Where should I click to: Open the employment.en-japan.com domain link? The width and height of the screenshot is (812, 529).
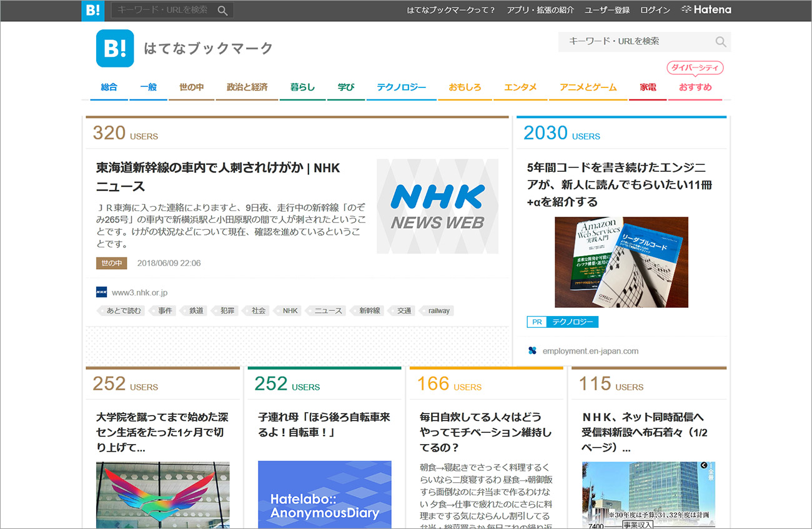590,351
